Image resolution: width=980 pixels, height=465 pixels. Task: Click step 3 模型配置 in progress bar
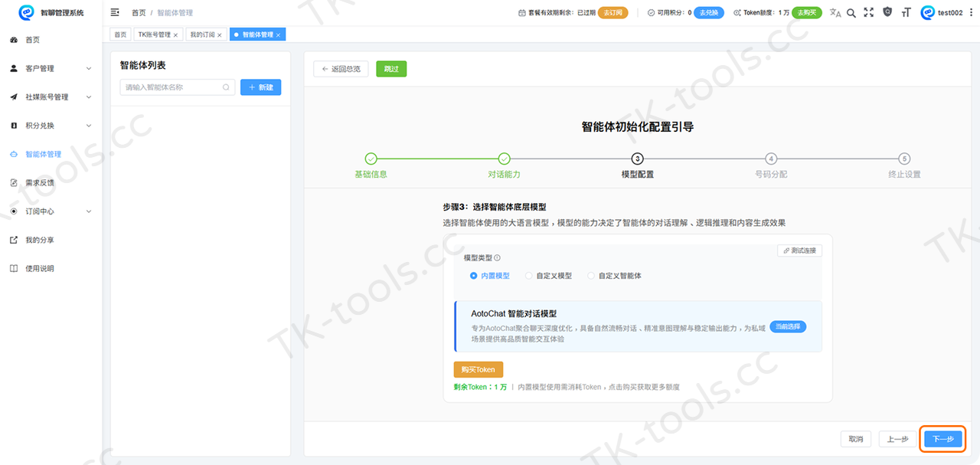637,165
